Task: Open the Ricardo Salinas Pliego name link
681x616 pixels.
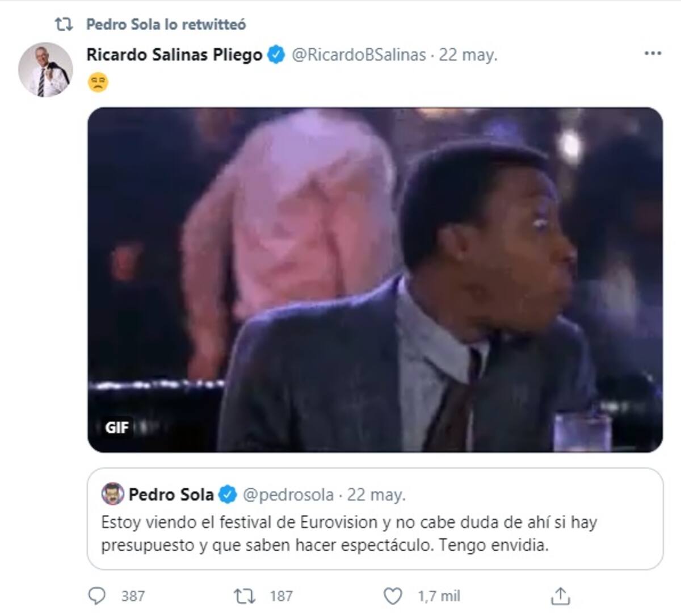Action: 174,55
